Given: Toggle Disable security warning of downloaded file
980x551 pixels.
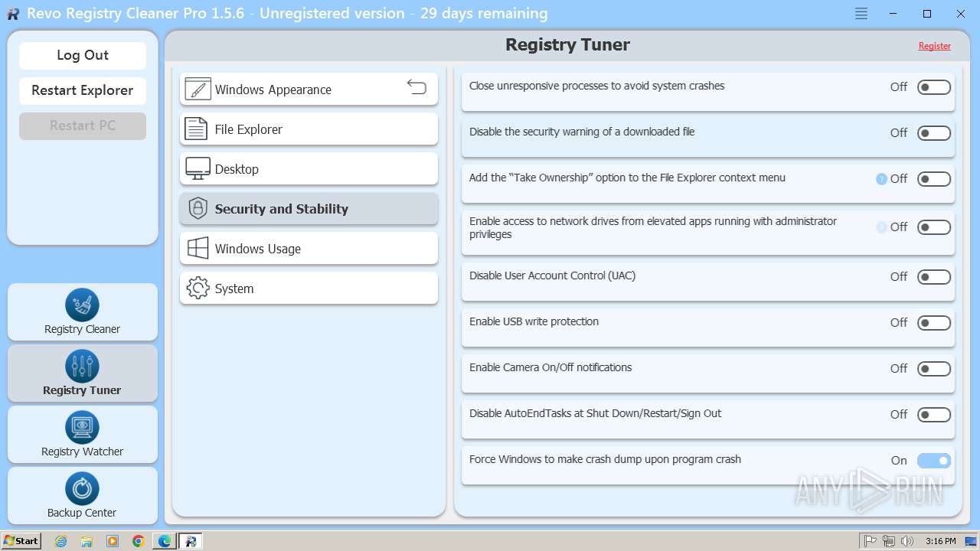Looking at the screenshot, I should (x=934, y=133).
